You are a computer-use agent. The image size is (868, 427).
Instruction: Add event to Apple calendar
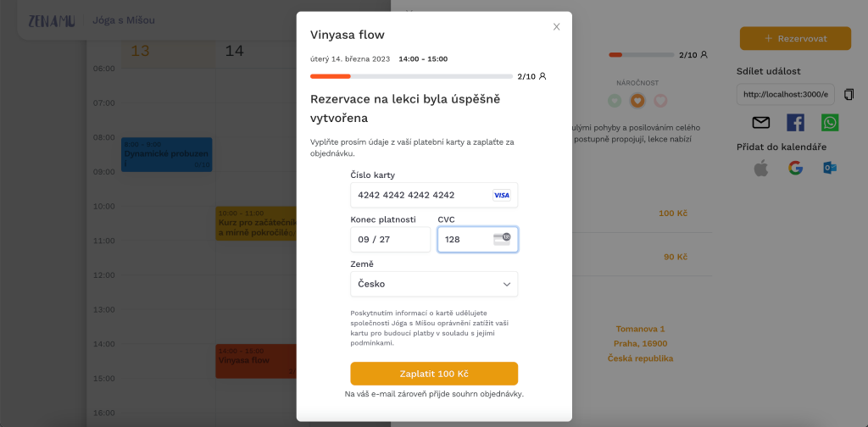pos(761,168)
